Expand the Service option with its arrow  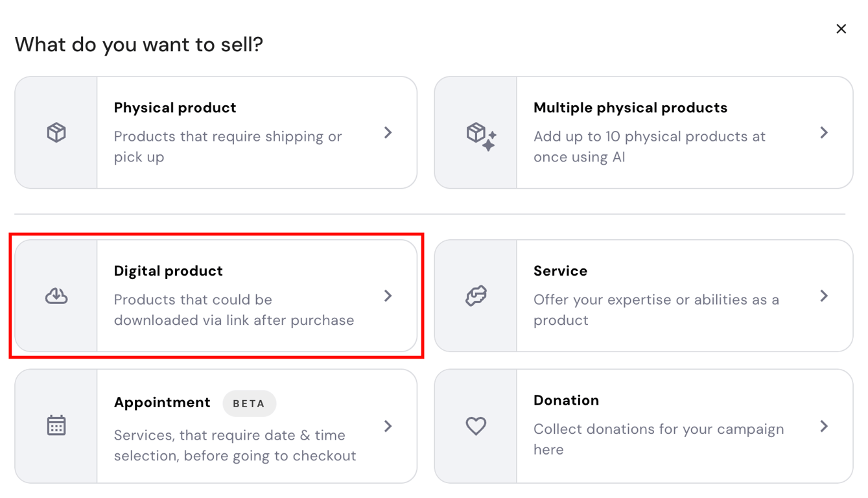pos(824,296)
